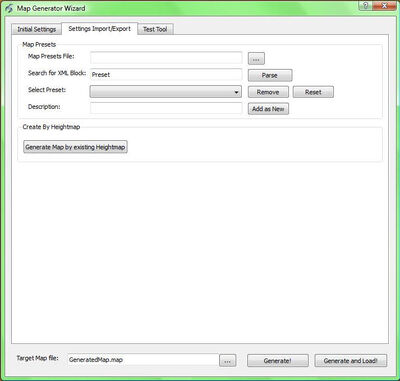Click Add as New button
The height and width of the screenshot is (381, 400).
268,109
